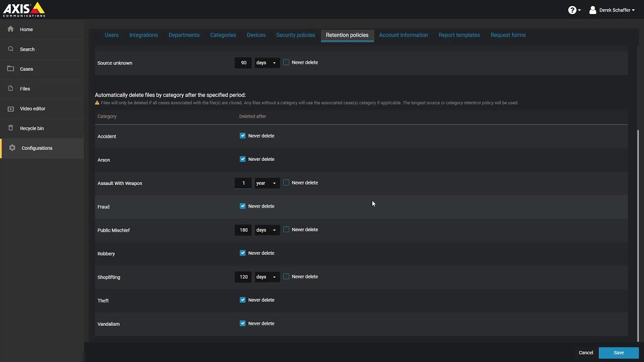
Task: Uncheck Never delete for Vandalism
Action: pos(243,323)
